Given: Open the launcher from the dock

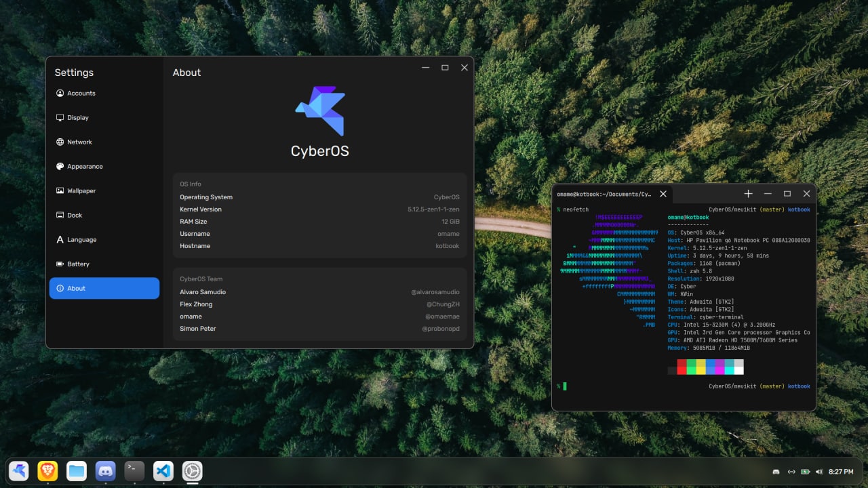Looking at the screenshot, I should (x=19, y=470).
